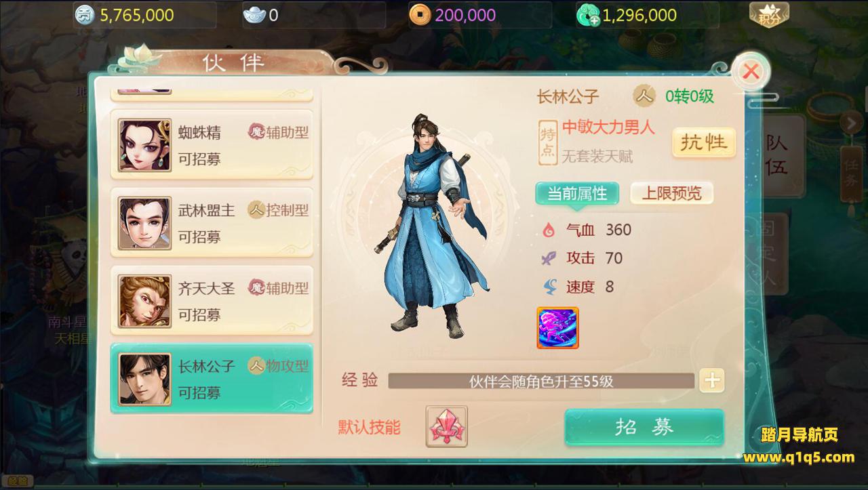Click the 招募 recruit button

[x=644, y=427]
